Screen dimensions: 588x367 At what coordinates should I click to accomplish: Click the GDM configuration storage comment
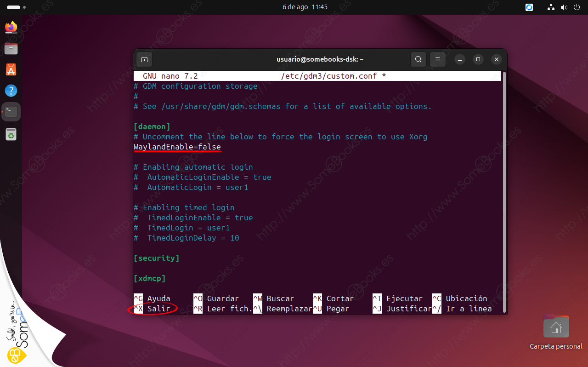pyautogui.click(x=196, y=86)
